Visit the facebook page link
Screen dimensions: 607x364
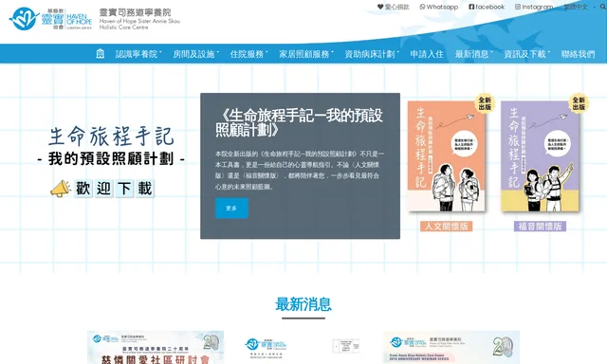[x=487, y=7]
